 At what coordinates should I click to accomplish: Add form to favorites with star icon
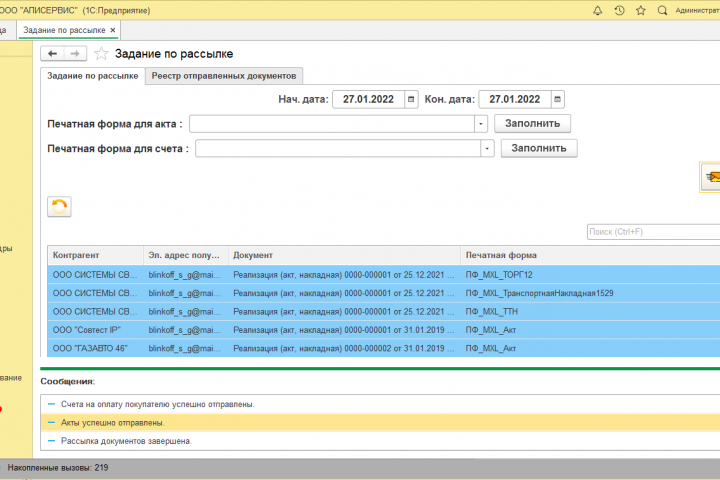[101, 54]
